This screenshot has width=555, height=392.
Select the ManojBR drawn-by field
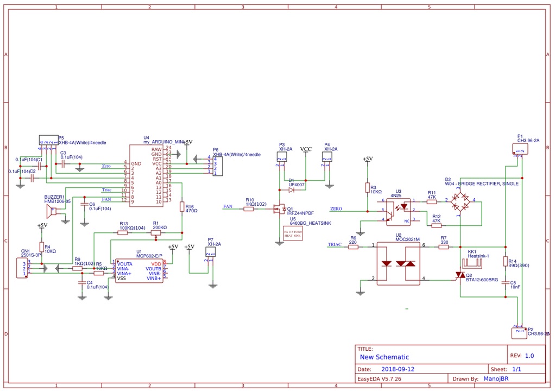496,378
